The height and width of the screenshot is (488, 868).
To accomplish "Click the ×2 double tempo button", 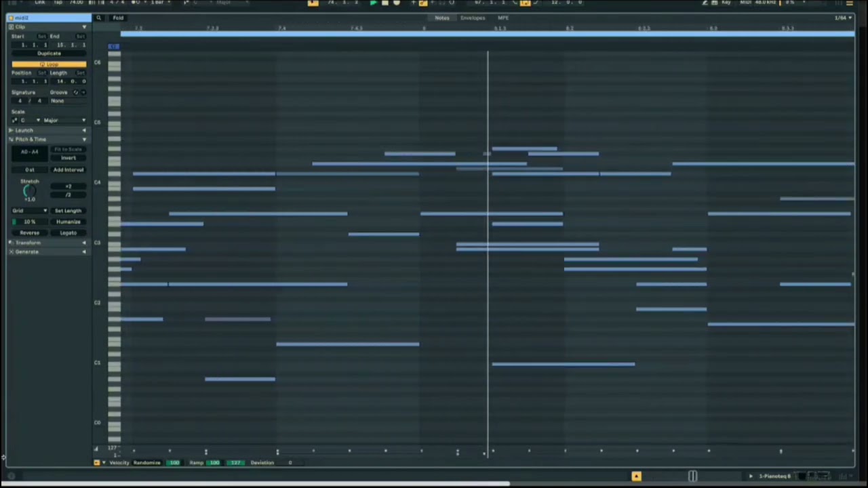I will click(x=68, y=186).
